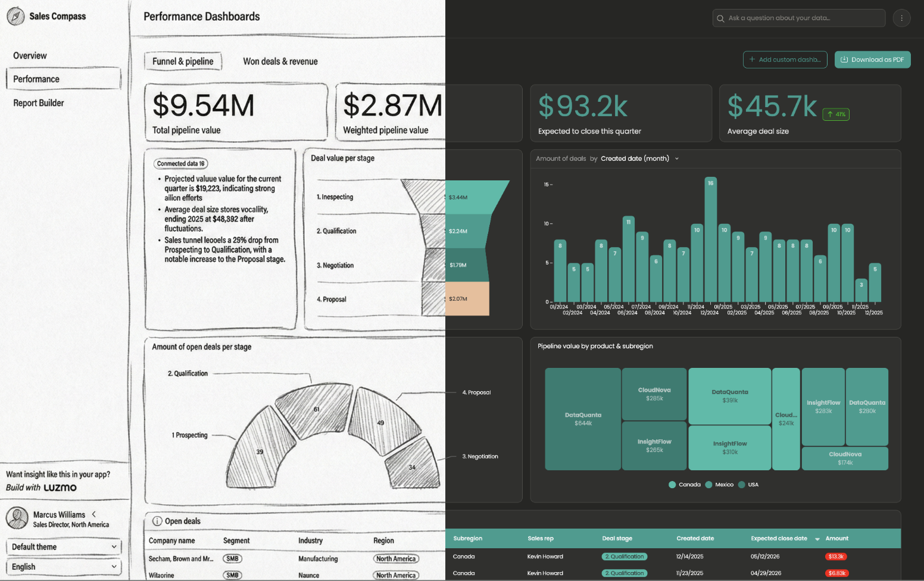Viewport: 924px width, 581px height.
Task: Expand Created date (month) dropdown
Action: (x=640, y=158)
